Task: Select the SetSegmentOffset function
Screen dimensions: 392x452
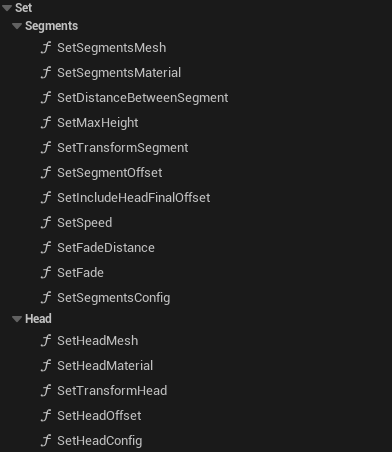Action: pyautogui.click(x=110, y=173)
